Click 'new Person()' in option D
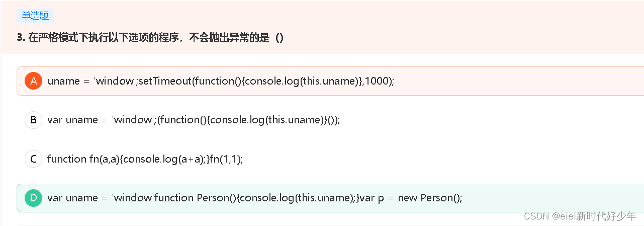644x226 pixels. click(430, 198)
